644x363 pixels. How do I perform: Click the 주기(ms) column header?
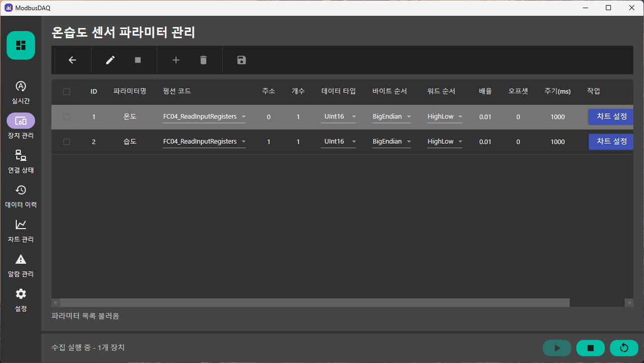click(x=558, y=92)
